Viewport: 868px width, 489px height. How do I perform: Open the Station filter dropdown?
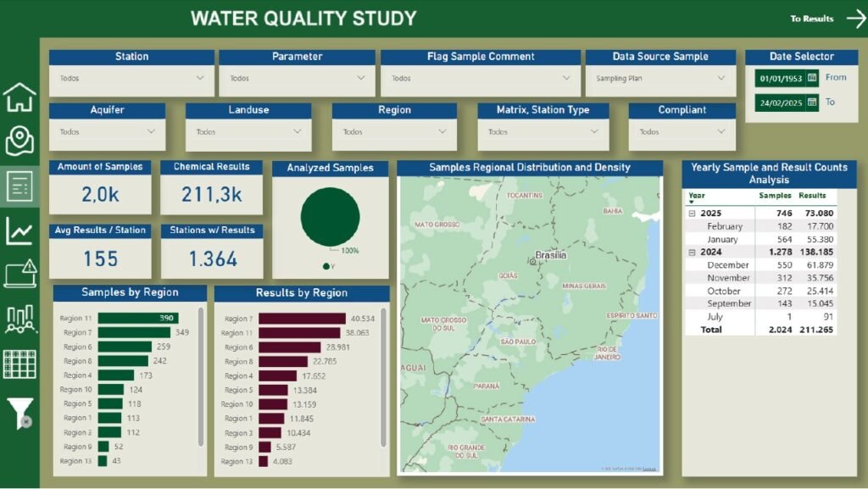(x=200, y=78)
